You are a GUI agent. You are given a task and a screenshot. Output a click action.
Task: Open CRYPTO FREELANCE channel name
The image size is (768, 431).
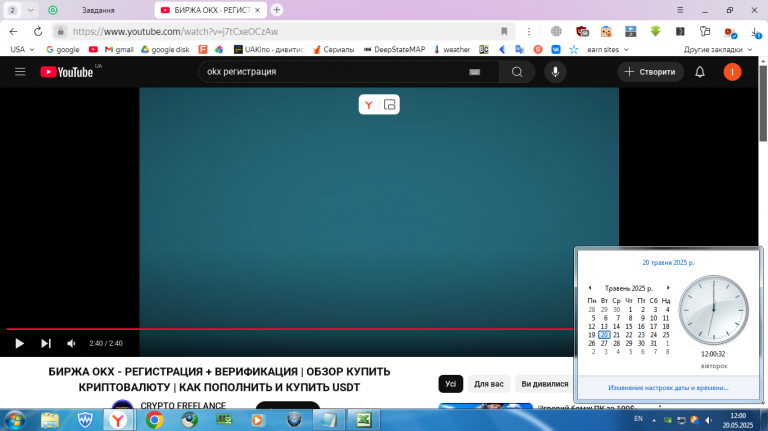click(x=183, y=406)
